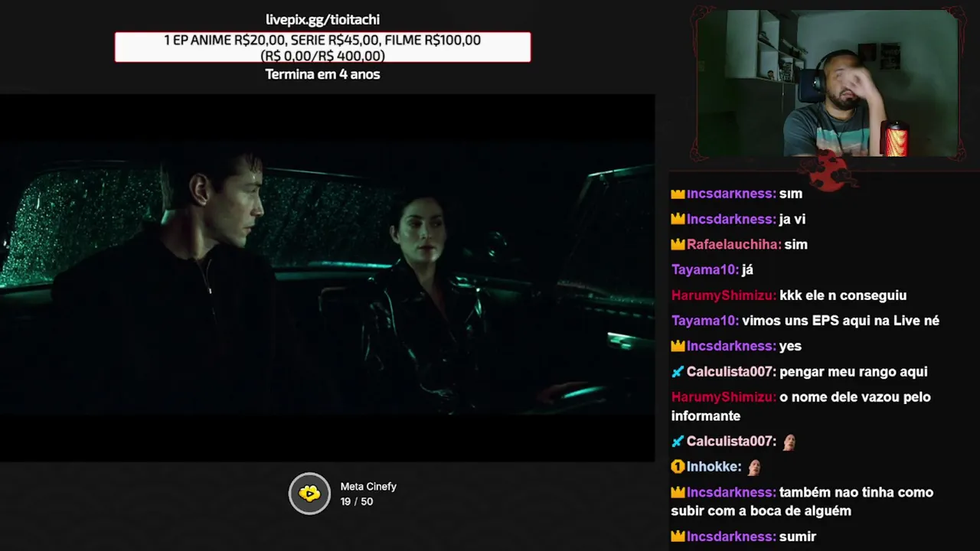Select Incsdarkness username beside 'sumir'
Screen dimensions: 980x551
(x=731, y=536)
